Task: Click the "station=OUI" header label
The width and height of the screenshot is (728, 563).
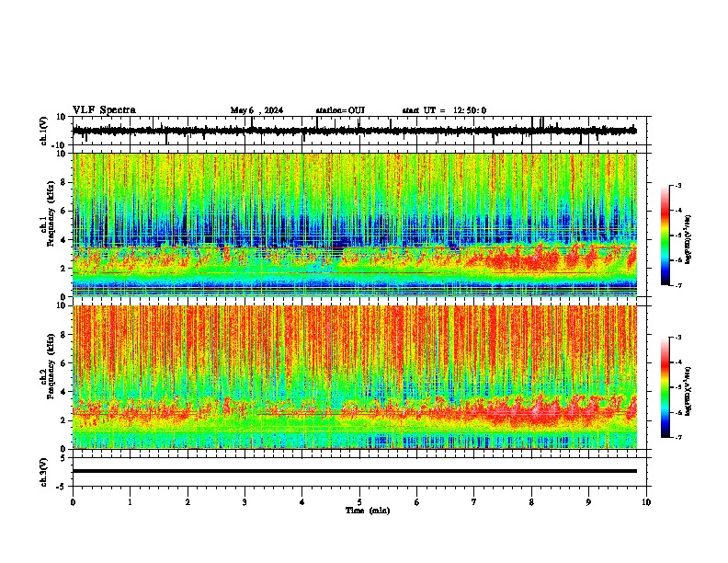Action: (x=340, y=110)
